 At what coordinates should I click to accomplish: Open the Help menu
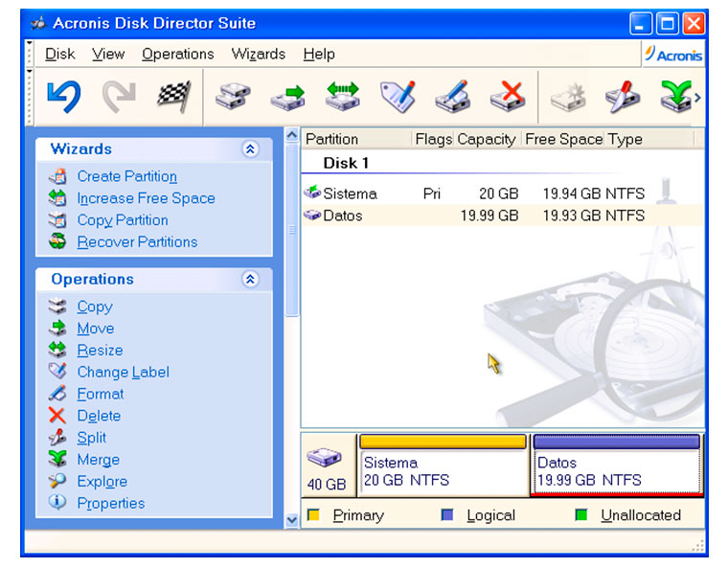[319, 54]
